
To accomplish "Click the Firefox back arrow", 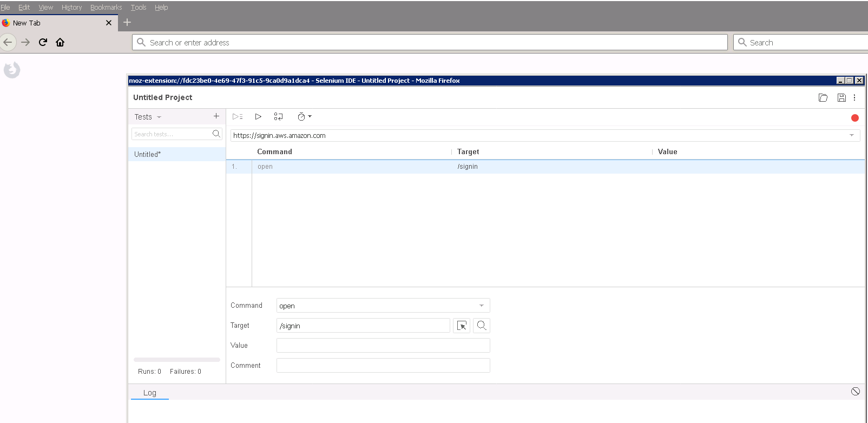I will coord(8,42).
